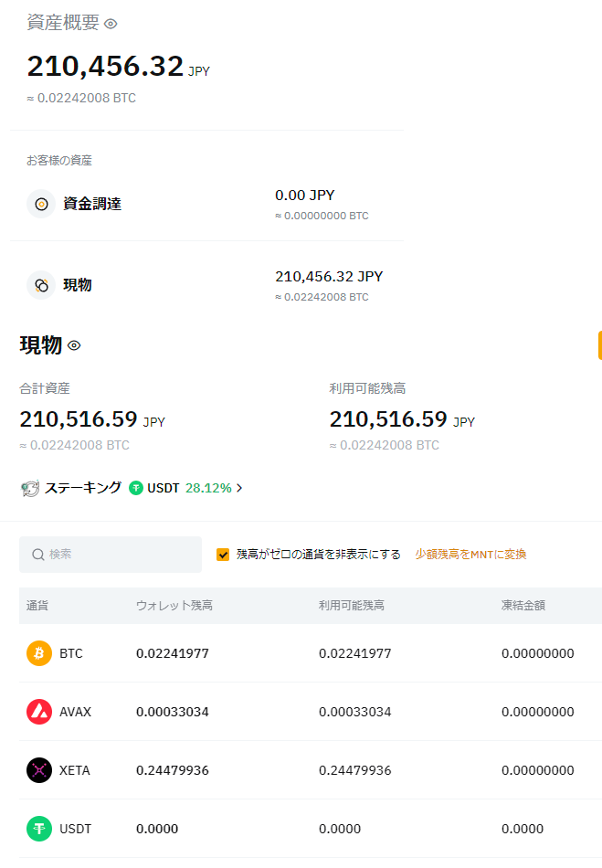Click the ステーキング staking icon
Screen dimensions: 602x868
tap(29, 489)
